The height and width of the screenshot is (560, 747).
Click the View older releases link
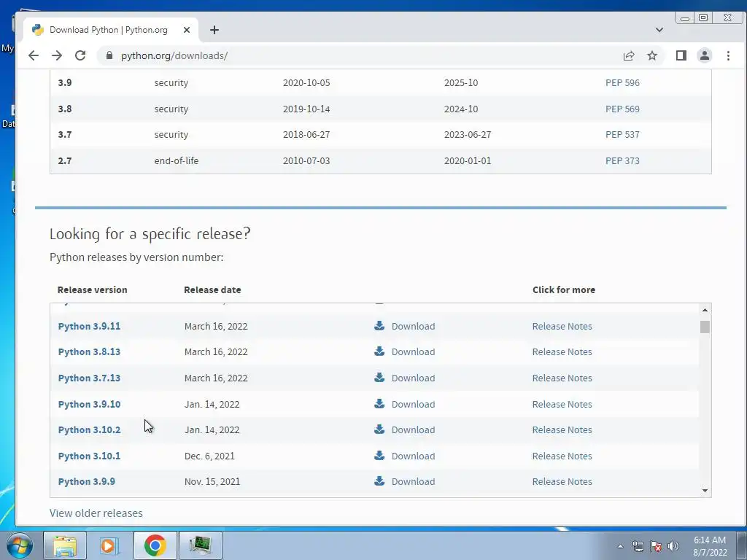(96, 513)
